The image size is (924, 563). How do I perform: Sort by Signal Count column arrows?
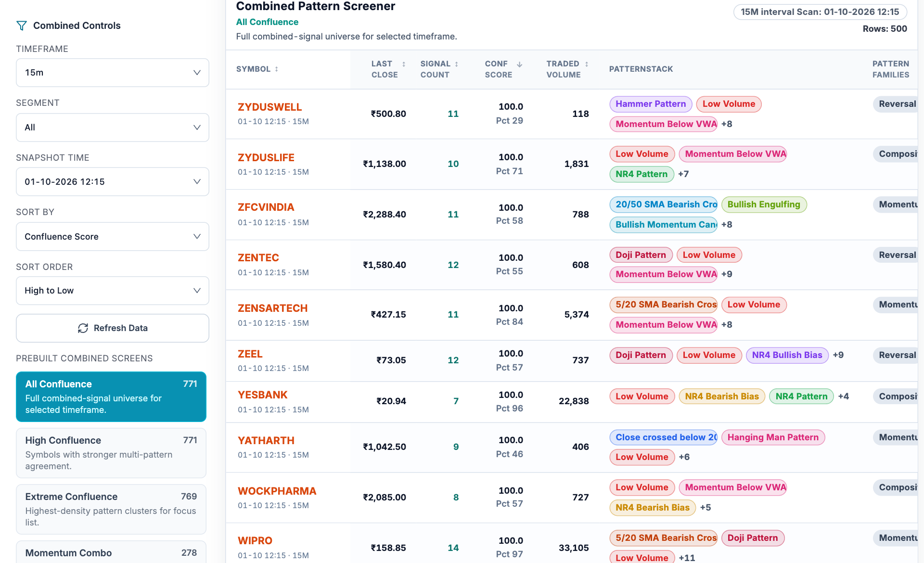click(457, 64)
